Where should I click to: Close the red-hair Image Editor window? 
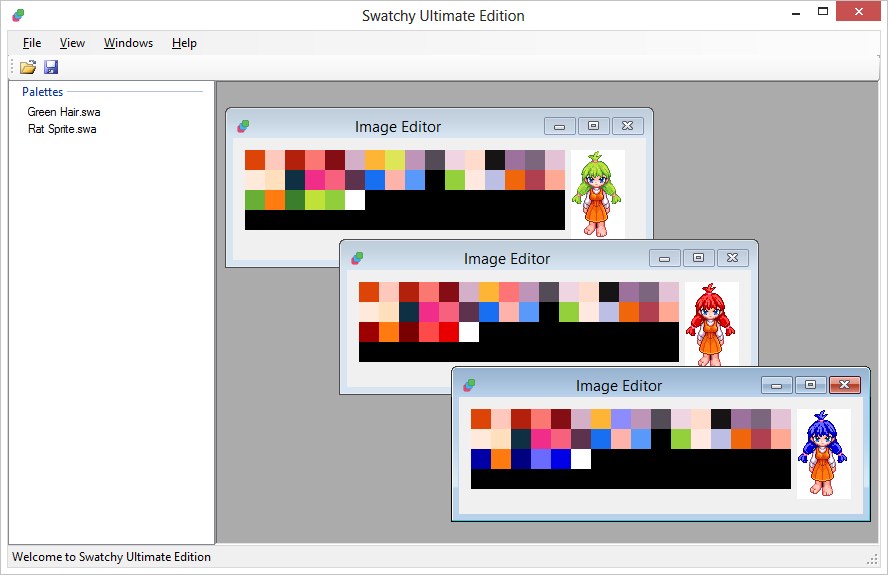[x=732, y=258]
